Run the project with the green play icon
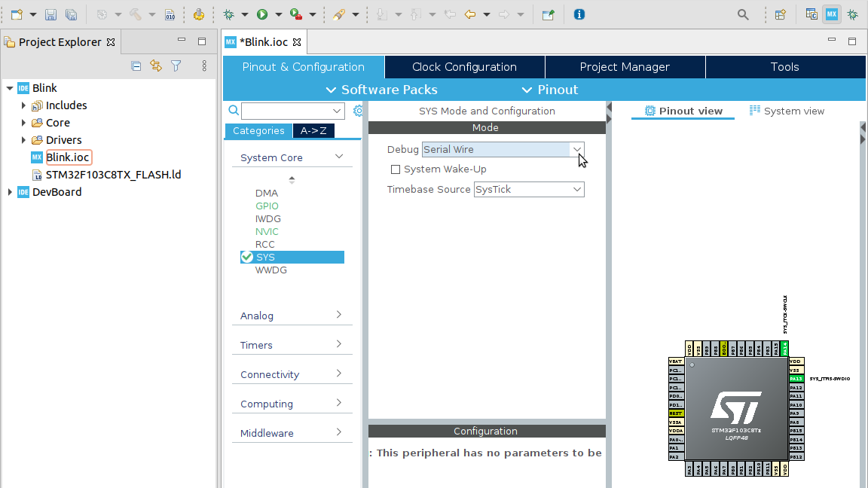This screenshot has width=868, height=488. 262,14
